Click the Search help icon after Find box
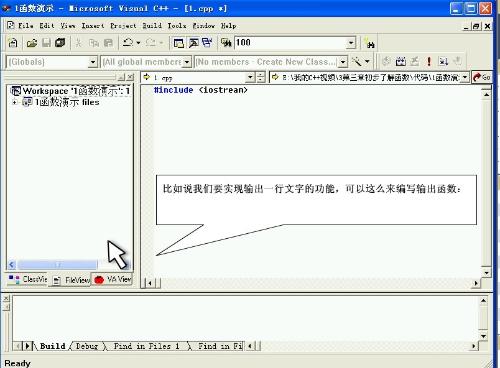This screenshot has height=368, width=500. click(x=369, y=43)
